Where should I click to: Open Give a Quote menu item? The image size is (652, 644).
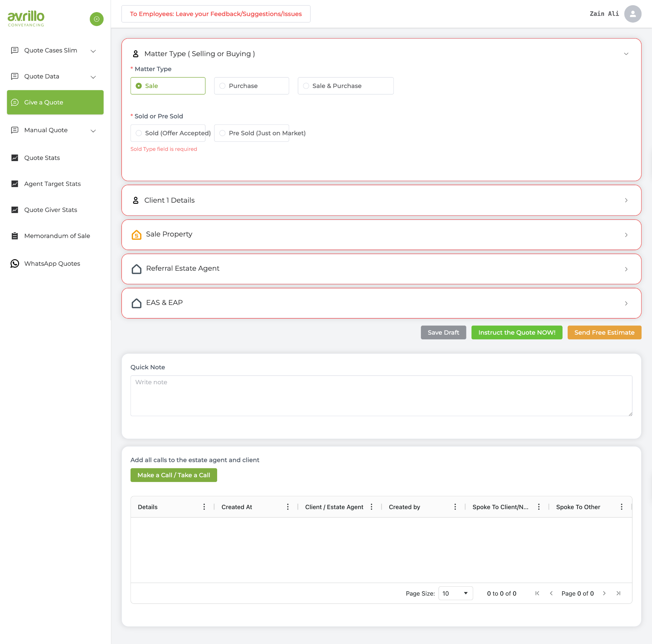pyautogui.click(x=55, y=102)
